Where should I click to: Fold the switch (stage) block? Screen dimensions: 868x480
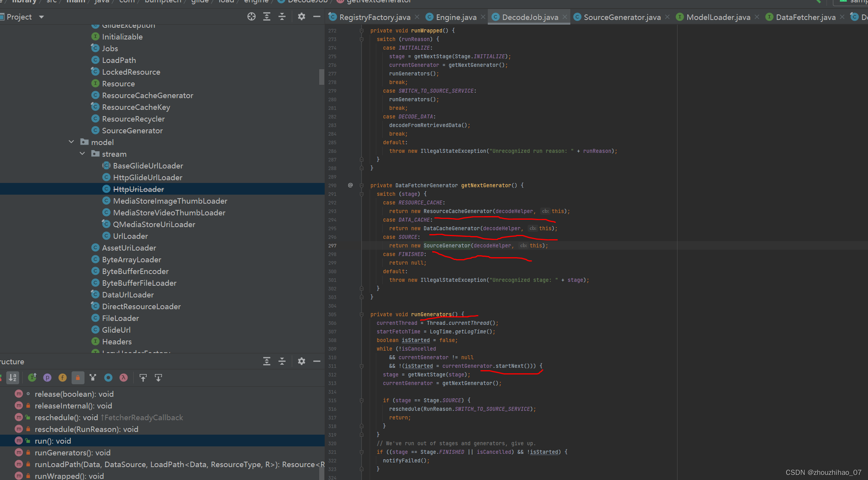click(x=361, y=194)
